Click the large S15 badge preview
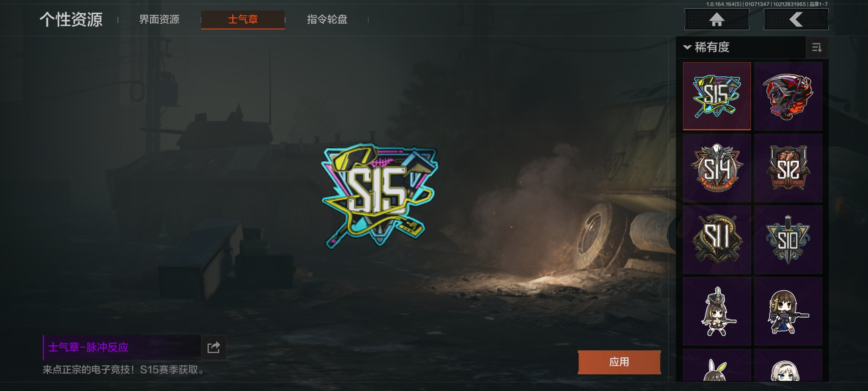Screen dimensions: 868x391 click(379, 196)
